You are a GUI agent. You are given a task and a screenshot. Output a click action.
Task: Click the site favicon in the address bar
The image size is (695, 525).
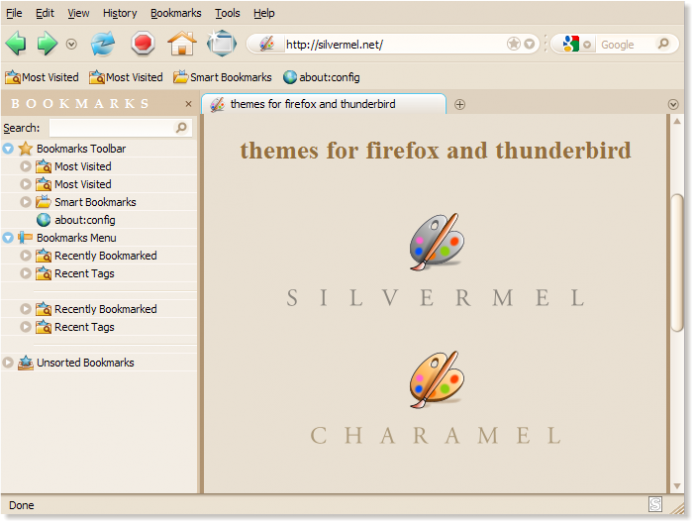pyautogui.click(x=267, y=44)
